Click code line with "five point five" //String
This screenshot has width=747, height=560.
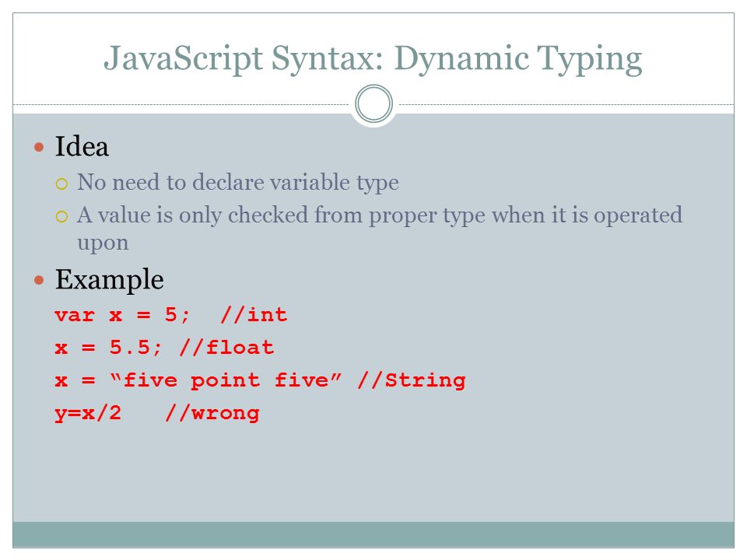click(260, 380)
